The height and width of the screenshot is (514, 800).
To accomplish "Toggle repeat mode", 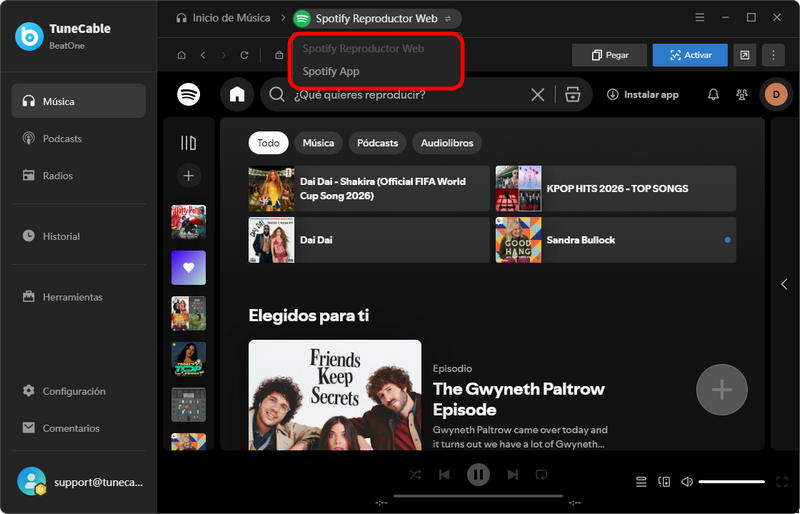I will 541,475.
